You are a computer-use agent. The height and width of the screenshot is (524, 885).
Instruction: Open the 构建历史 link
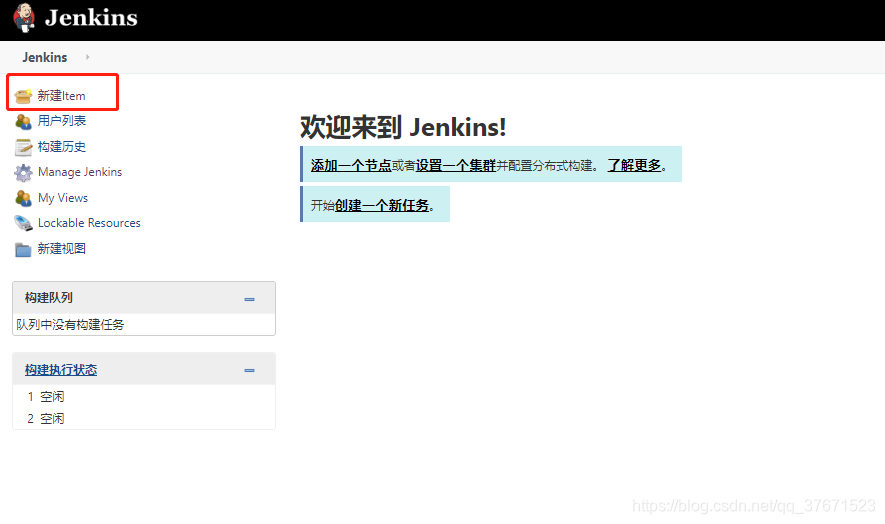(x=62, y=147)
